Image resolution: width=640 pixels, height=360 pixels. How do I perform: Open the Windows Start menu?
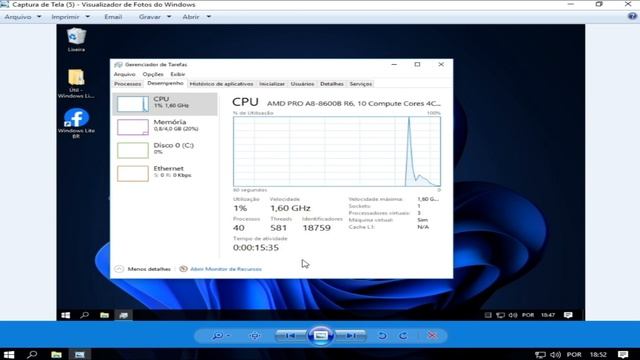click(x=9, y=354)
